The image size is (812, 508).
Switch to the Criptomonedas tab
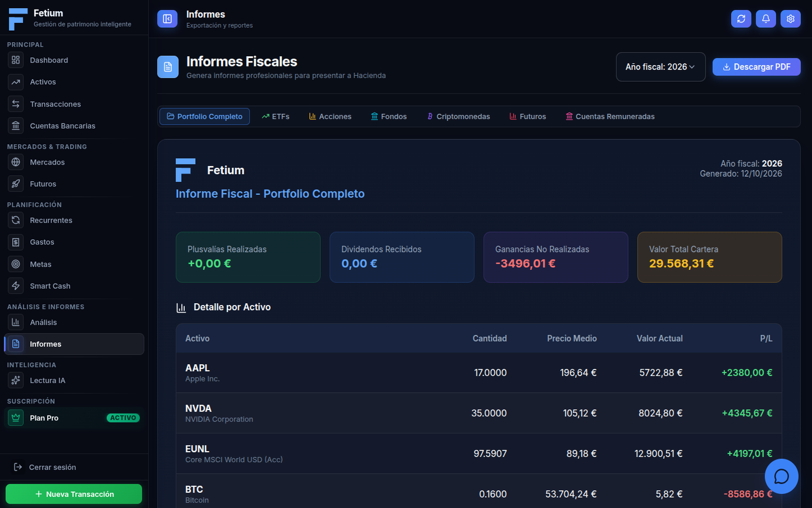click(x=458, y=116)
